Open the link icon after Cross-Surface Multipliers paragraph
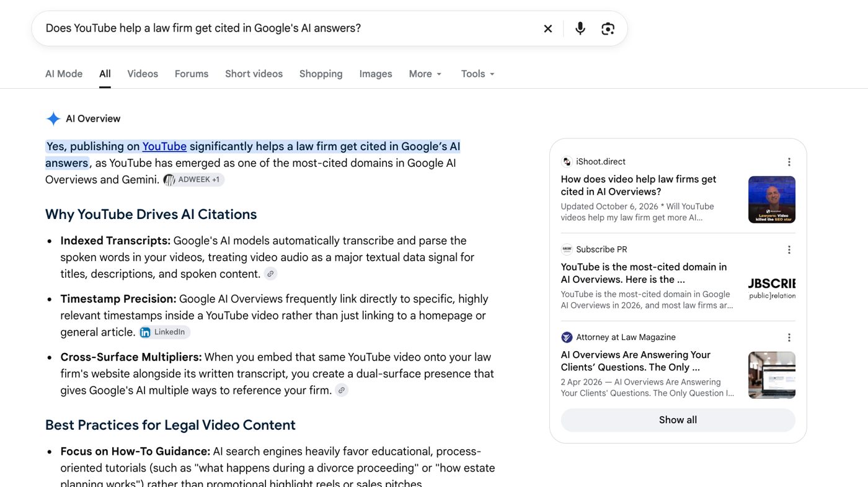The width and height of the screenshot is (868, 487). (x=342, y=390)
